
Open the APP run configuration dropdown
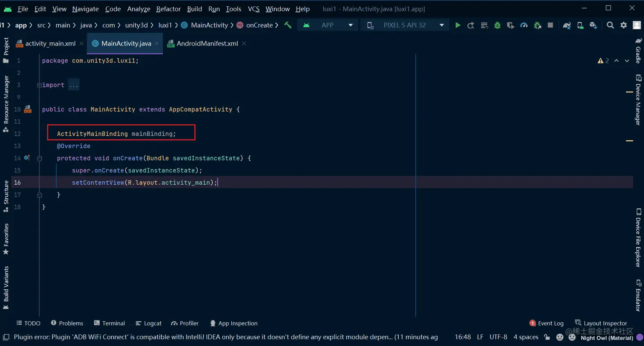(328, 25)
